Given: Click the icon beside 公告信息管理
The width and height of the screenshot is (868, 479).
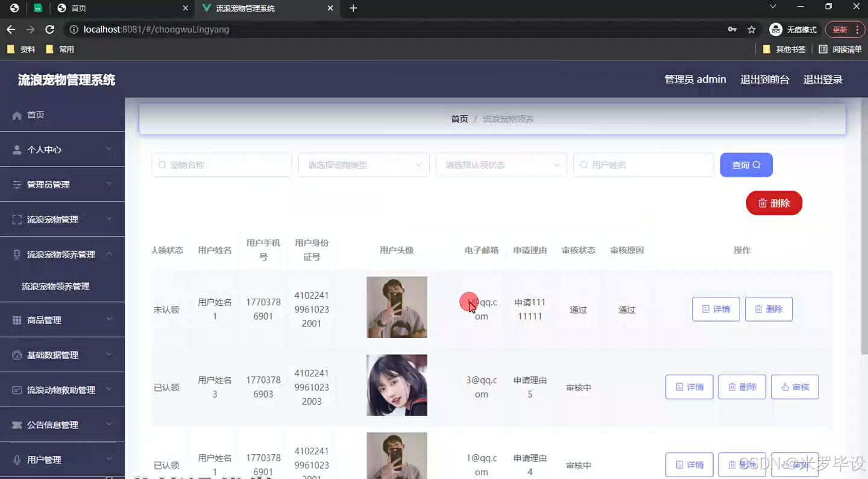Looking at the screenshot, I should 17,425.
